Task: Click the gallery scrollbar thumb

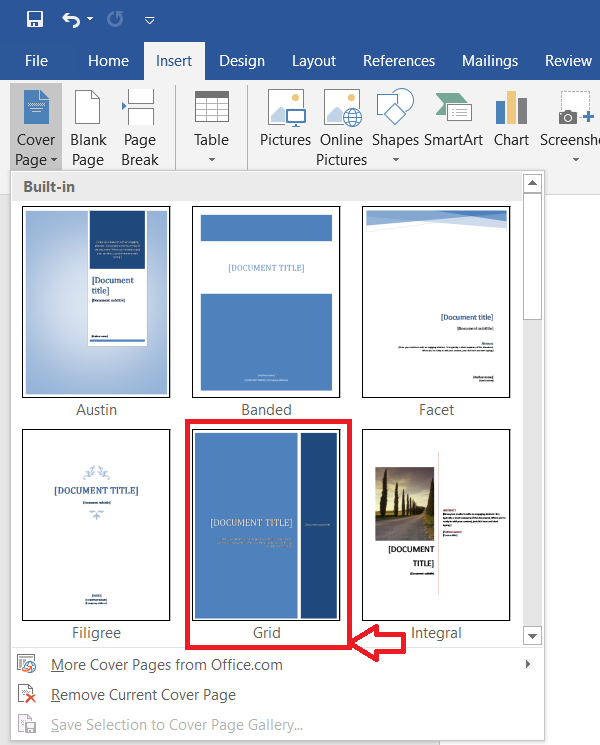Action: pos(533,257)
